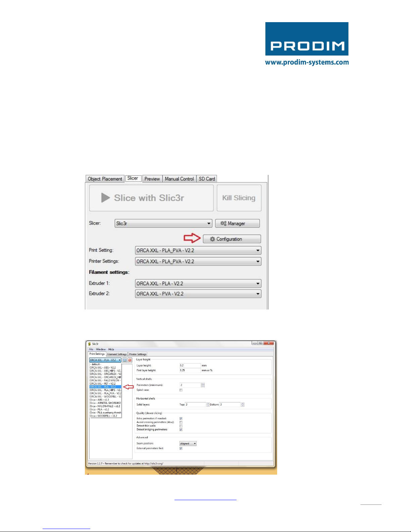Open the slicer Configuration button
This screenshot has width=411, height=532.
[232, 239]
